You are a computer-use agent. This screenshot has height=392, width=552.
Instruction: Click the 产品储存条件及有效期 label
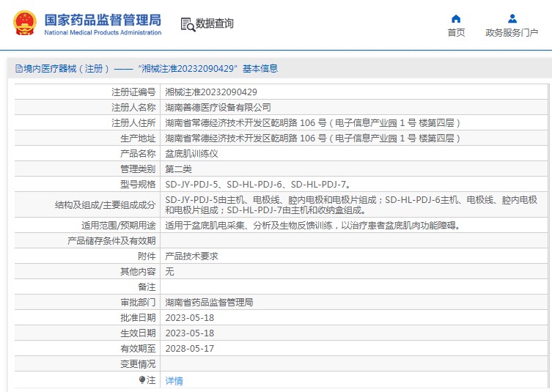point(111,240)
